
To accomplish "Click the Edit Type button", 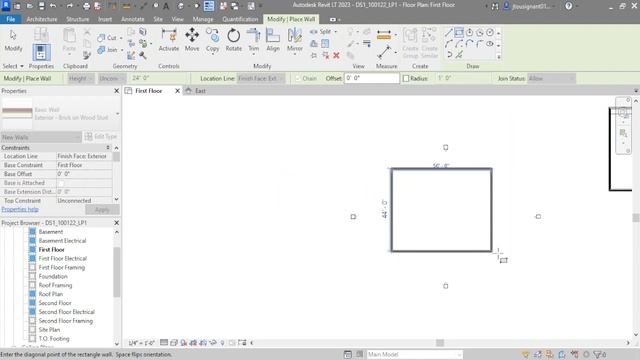I will pos(101,137).
